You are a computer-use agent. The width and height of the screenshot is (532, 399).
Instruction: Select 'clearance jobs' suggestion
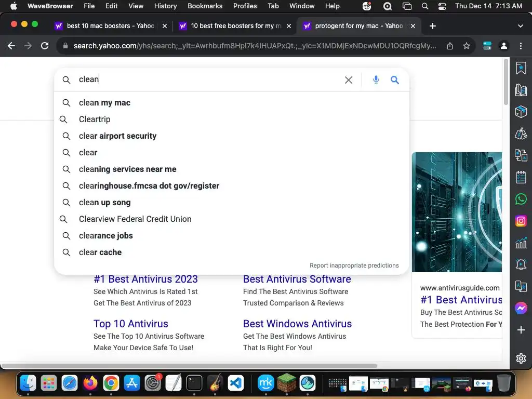tap(232, 236)
